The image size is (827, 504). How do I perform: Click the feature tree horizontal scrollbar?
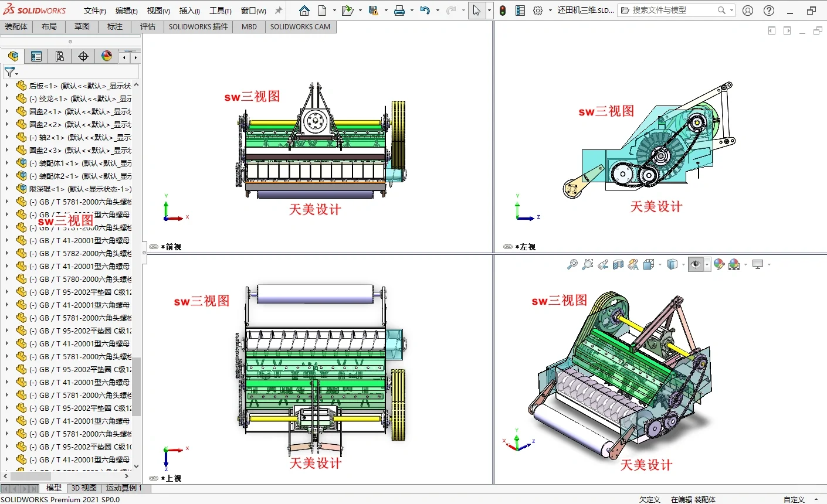point(32,476)
